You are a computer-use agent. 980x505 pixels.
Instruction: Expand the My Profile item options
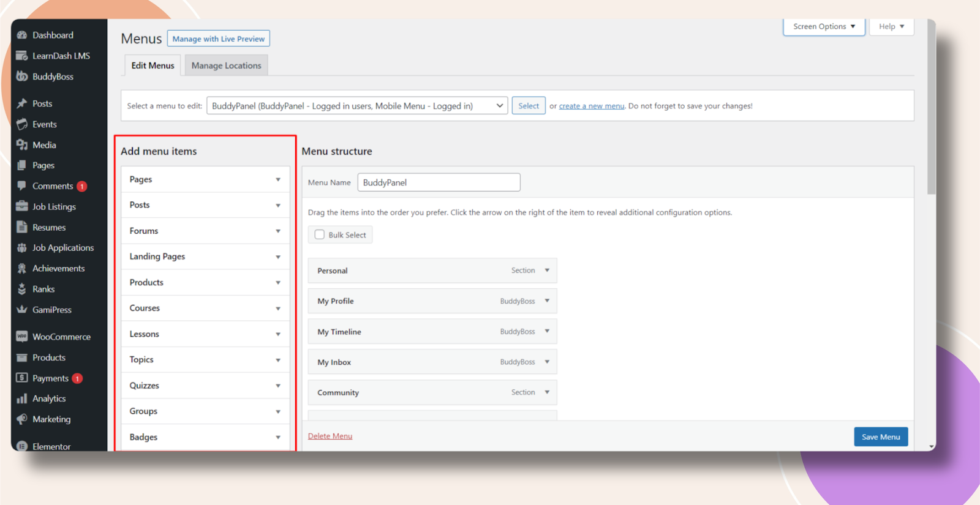point(547,301)
